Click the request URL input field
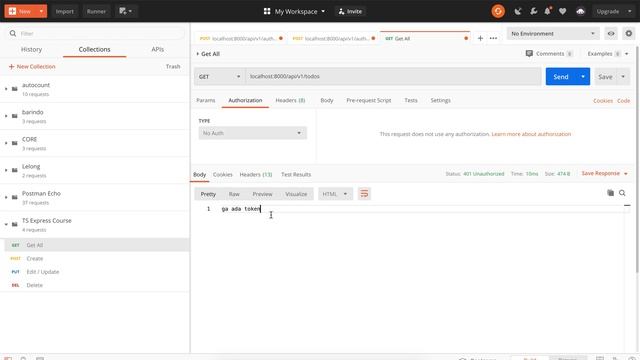 pos(393,76)
